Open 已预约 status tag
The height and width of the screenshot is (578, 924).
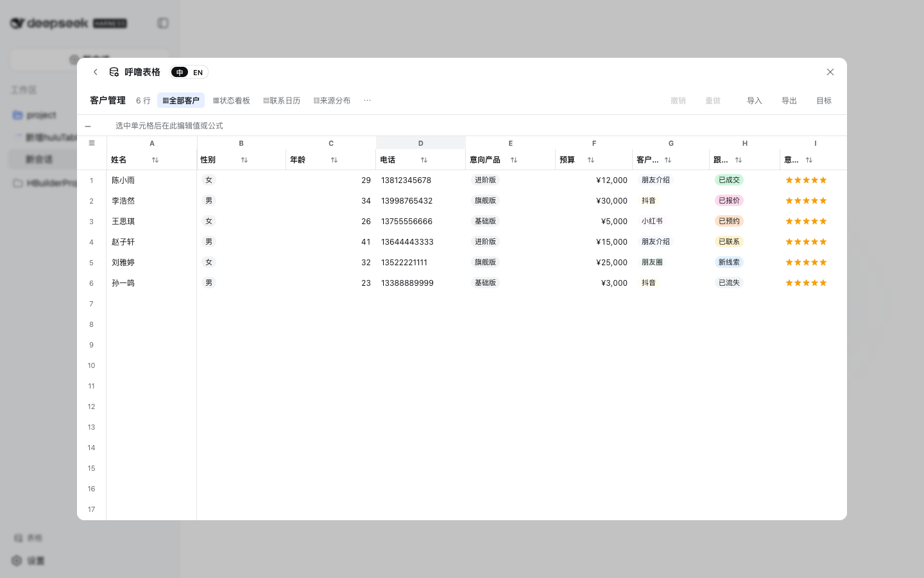[729, 222]
